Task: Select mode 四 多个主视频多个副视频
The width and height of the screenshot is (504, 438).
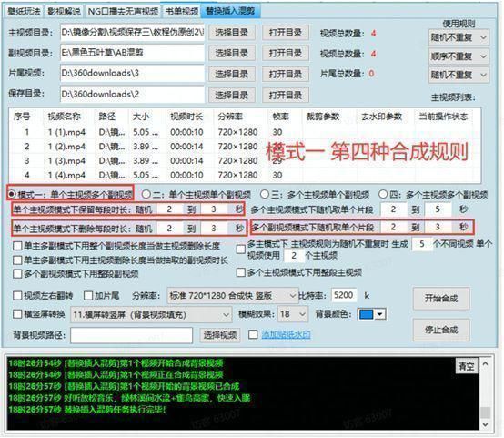Action: coord(434,194)
